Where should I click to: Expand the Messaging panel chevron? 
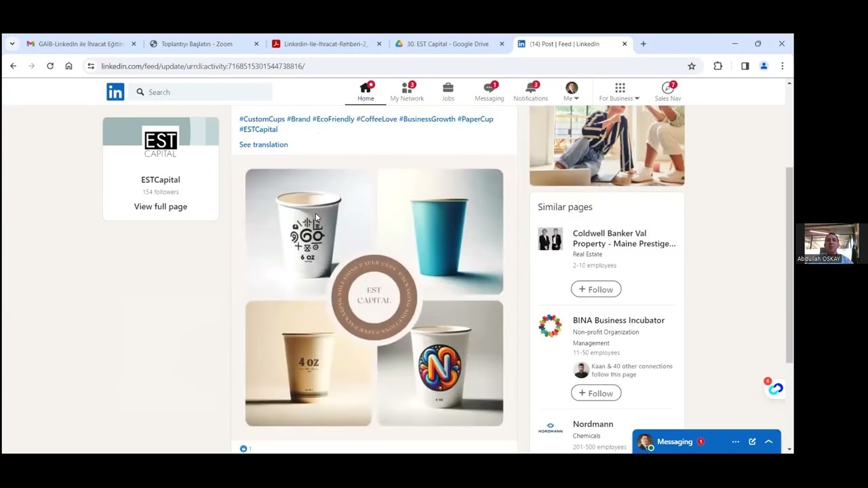[x=768, y=442]
